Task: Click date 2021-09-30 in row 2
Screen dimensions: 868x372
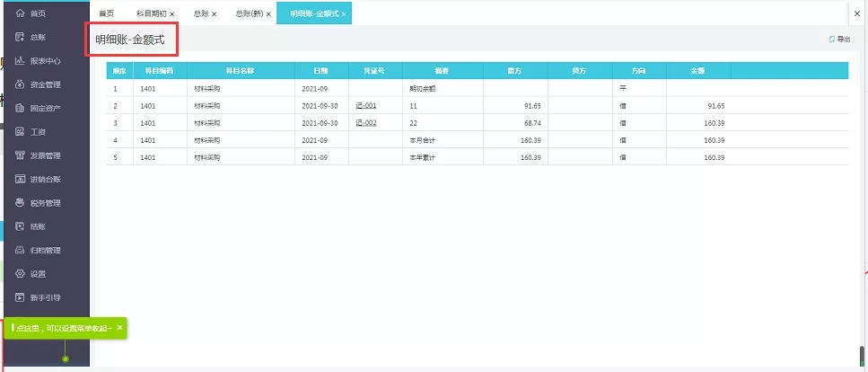Action: coord(320,106)
